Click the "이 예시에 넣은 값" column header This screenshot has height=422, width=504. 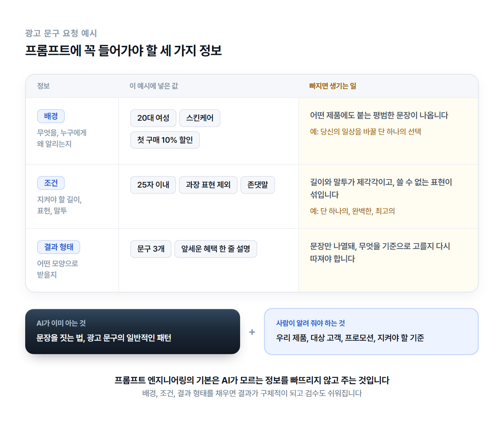pos(154,86)
